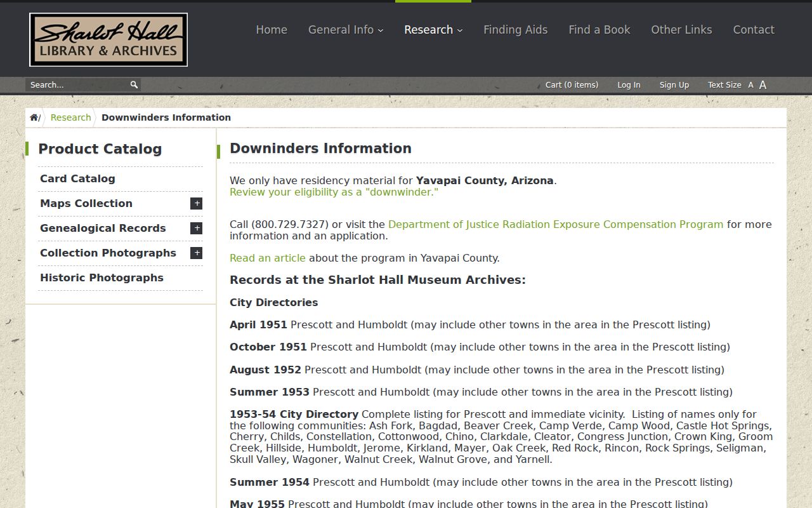Click the City Directories subheading
812x508 pixels.
point(274,303)
